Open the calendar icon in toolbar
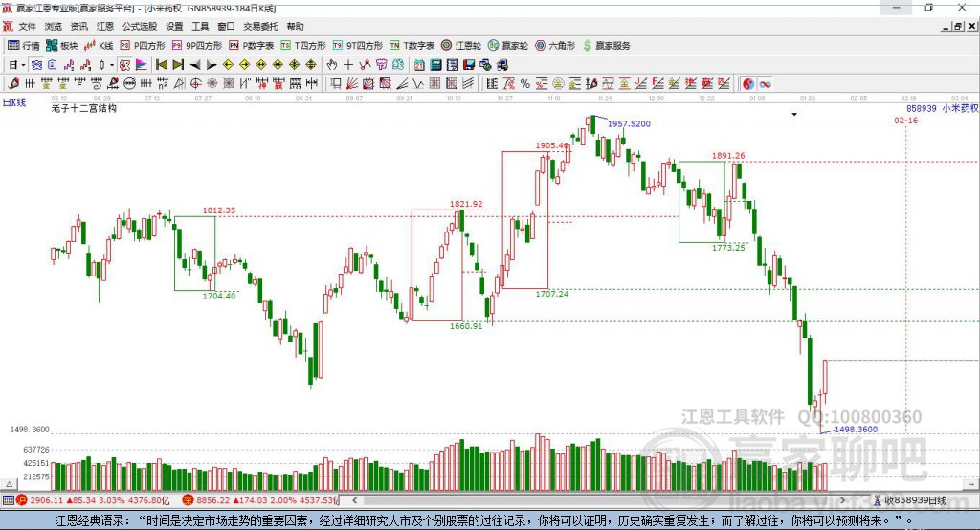Viewport: 980px width, 530px height. pyautogui.click(x=419, y=64)
